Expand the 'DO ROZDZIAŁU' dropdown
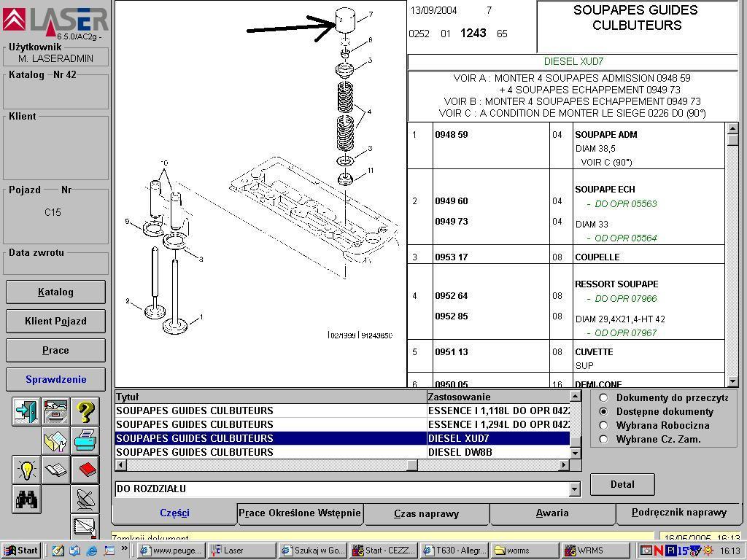Viewport: 747px width, 560px height. click(x=575, y=489)
